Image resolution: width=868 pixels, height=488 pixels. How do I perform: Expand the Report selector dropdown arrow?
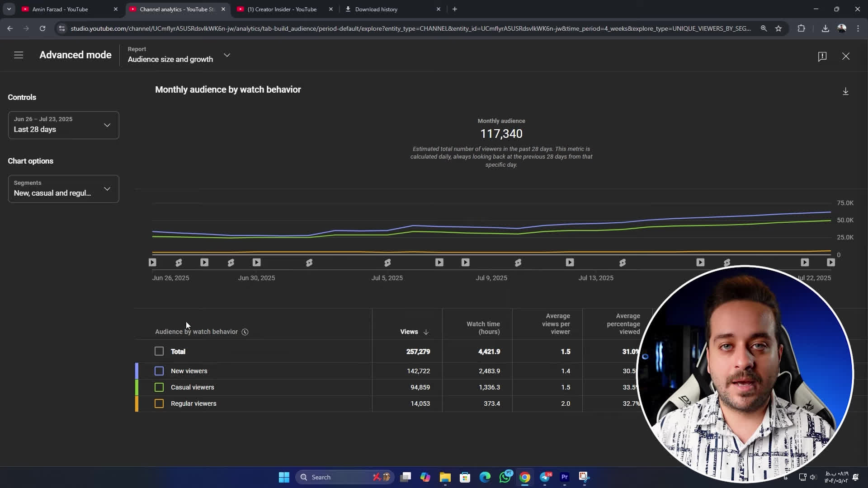click(x=227, y=55)
